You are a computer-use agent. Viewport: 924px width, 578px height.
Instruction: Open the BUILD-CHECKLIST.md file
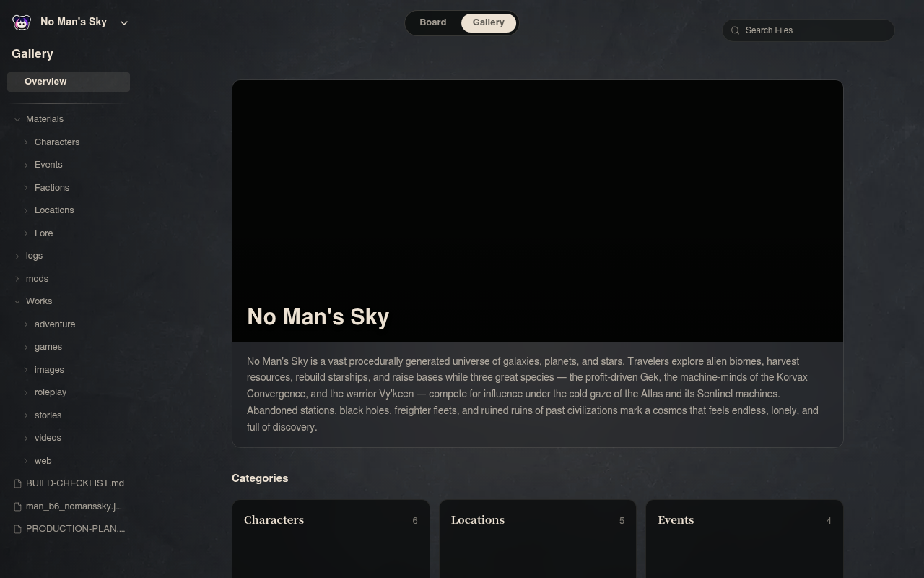(x=75, y=483)
